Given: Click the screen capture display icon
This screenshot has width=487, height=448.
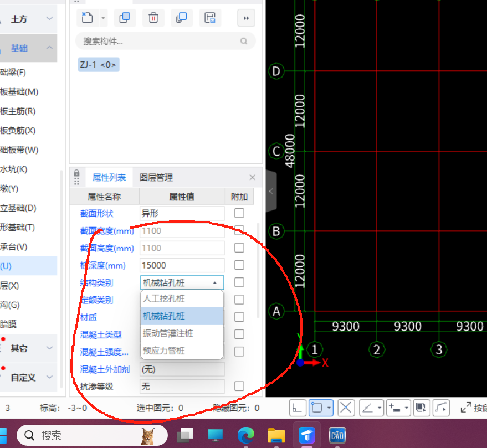Looking at the screenshot, I should (x=421, y=408).
